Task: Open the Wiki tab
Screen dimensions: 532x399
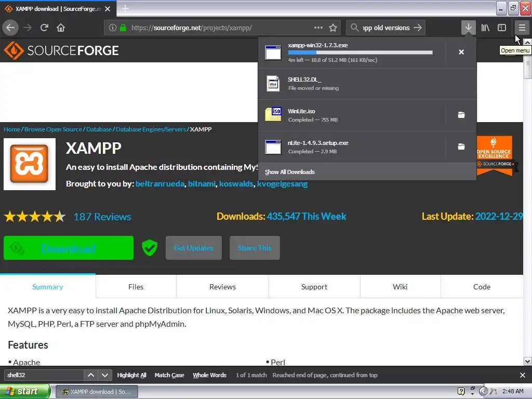Action: coord(400,287)
